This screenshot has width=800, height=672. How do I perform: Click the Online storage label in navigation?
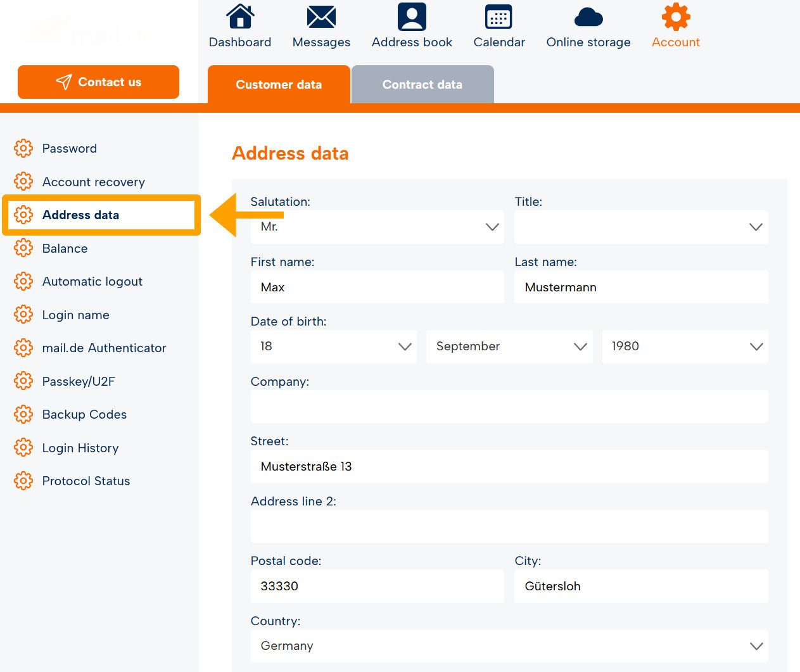point(588,42)
